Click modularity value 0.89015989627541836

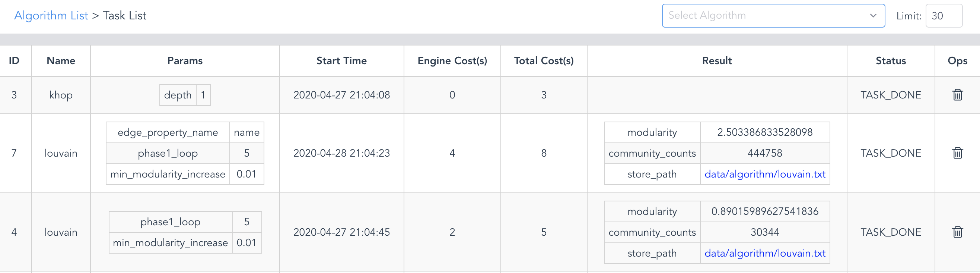click(765, 211)
